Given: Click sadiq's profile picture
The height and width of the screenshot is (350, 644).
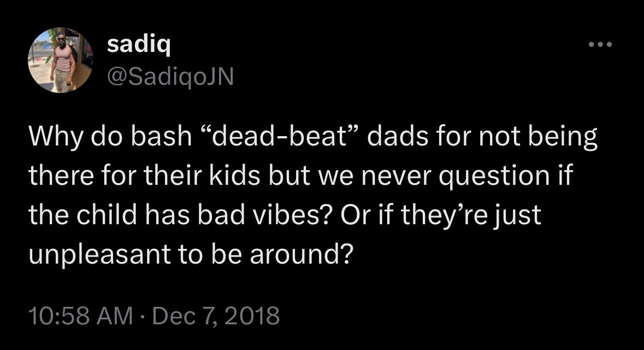Looking at the screenshot, I should [x=60, y=60].
